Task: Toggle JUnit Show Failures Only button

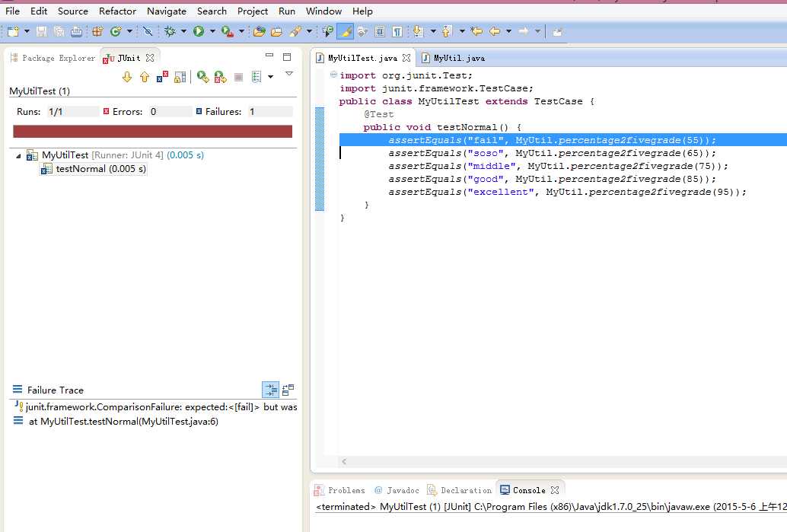Action: tap(162, 77)
